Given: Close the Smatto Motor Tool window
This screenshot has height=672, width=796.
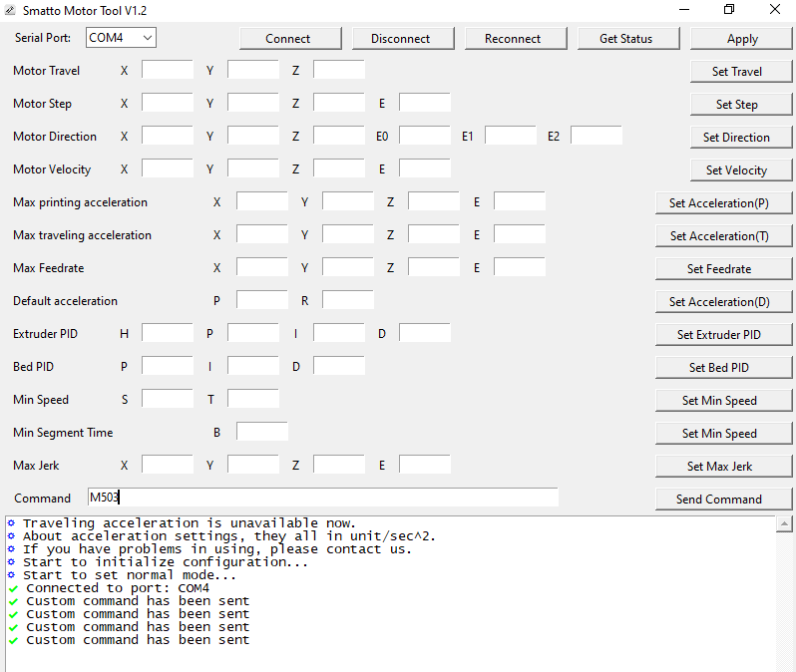Looking at the screenshot, I should [775, 10].
